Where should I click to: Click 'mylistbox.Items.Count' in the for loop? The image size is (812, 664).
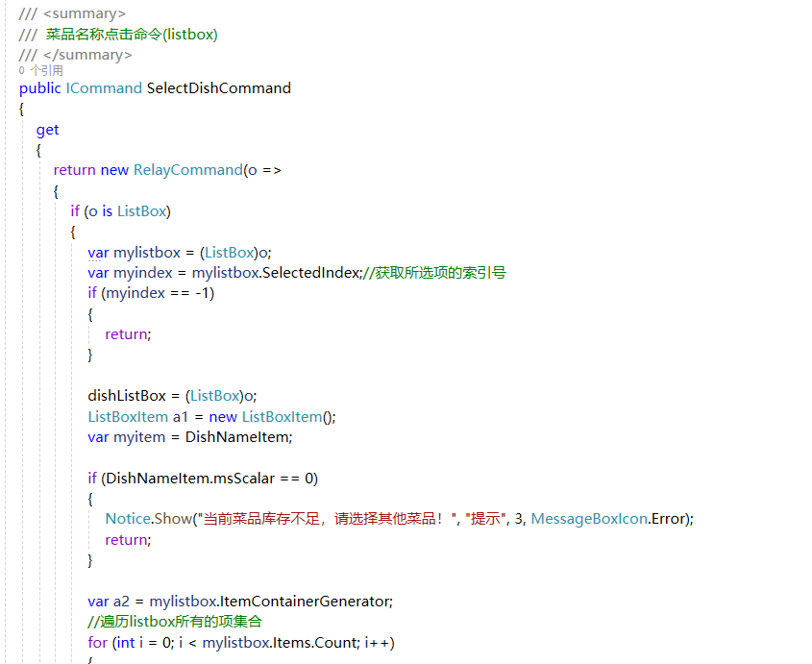(x=281, y=642)
